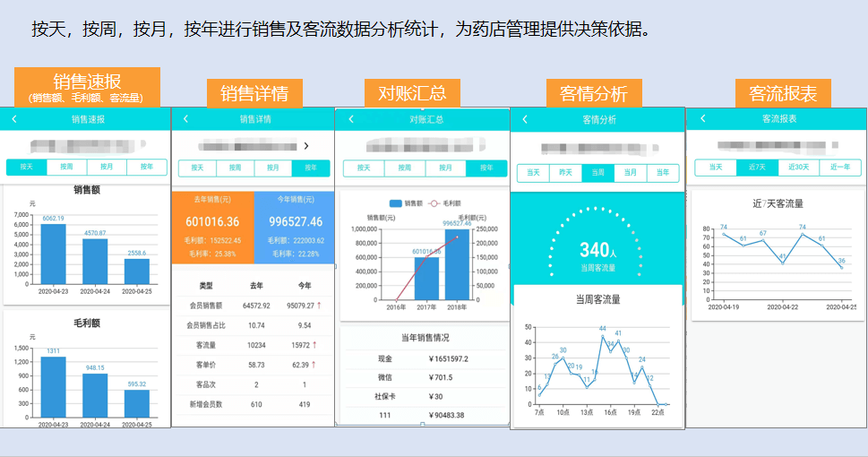Select 按周 in the 销售速报 period selector
The width and height of the screenshot is (868, 457).
(x=66, y=167)
